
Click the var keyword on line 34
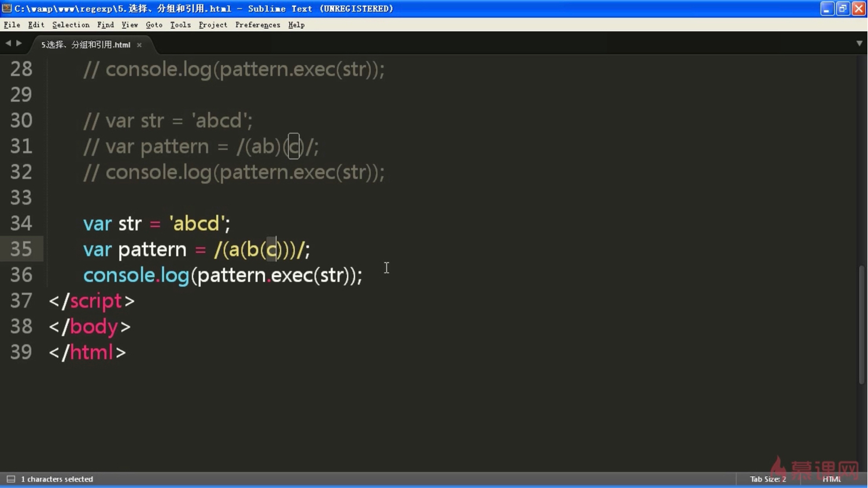coord(97,224)
